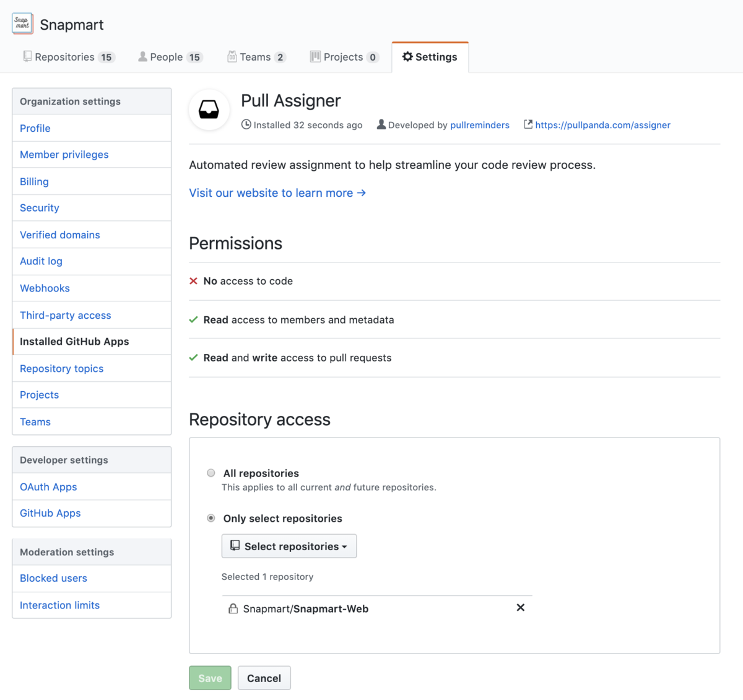Click the green check beside pull requests access
743x700 pixels.
pos(193,357)
